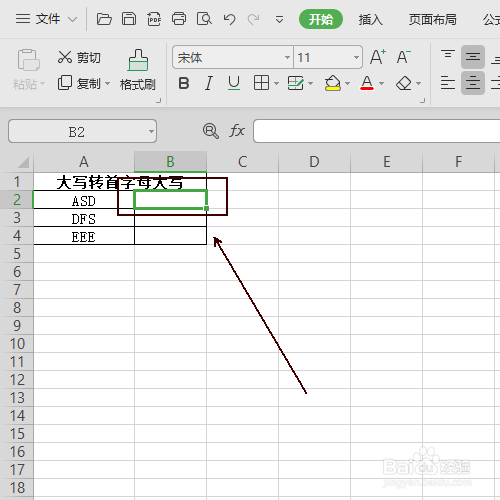The image size is (500, 500).
Task: Click cell containing ASD
Action: click(x=84, y=200)
